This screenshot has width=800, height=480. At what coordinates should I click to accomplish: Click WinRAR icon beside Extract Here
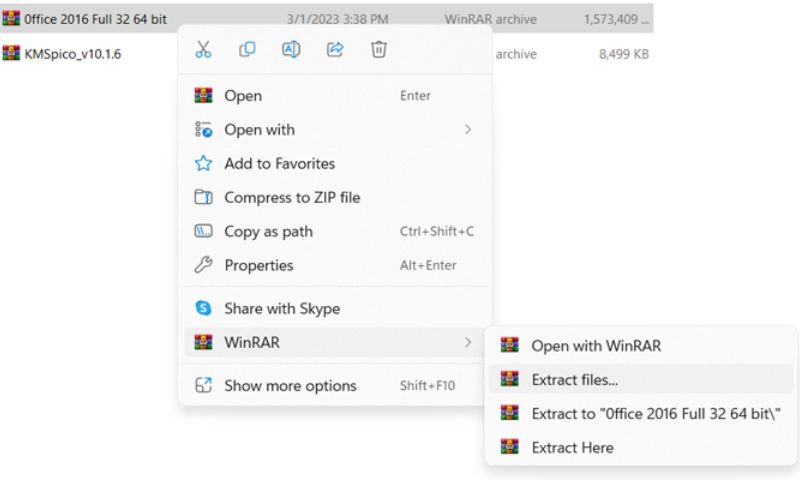click(x=509, y=447)
